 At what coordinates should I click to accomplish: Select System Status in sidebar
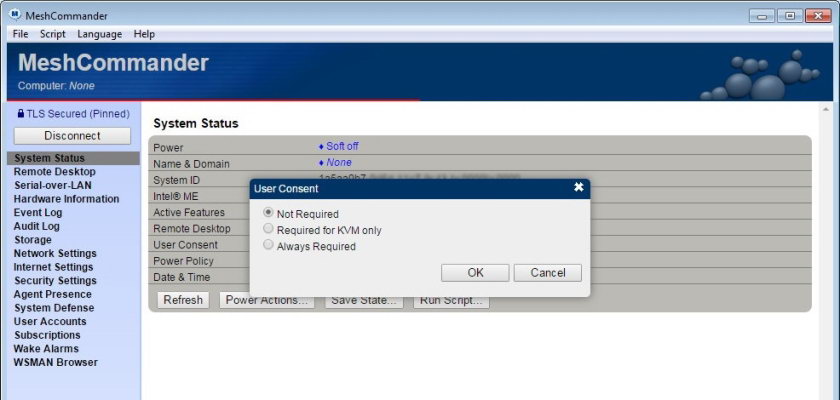pyautogui.click(x=73, y=158)
